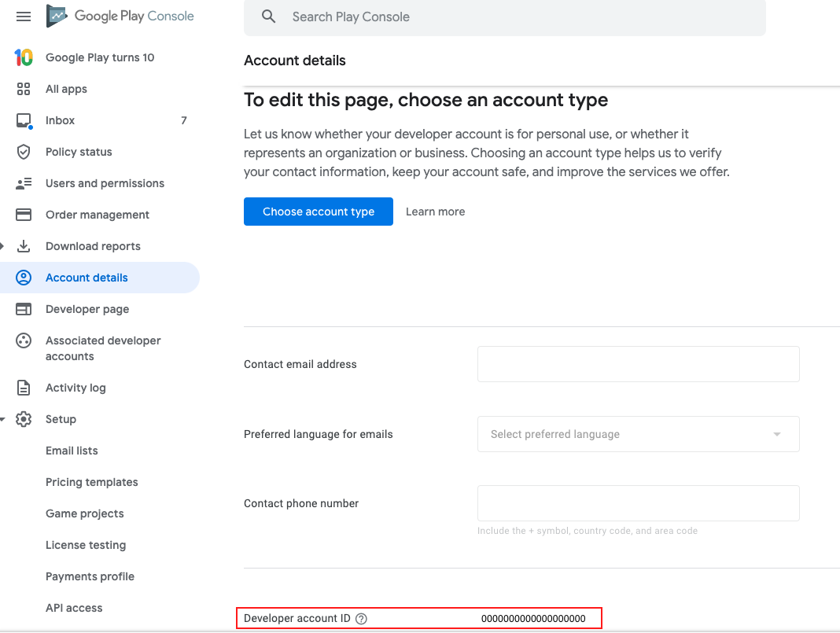Open the navigation hamburger menu

(x=24, y=16)
